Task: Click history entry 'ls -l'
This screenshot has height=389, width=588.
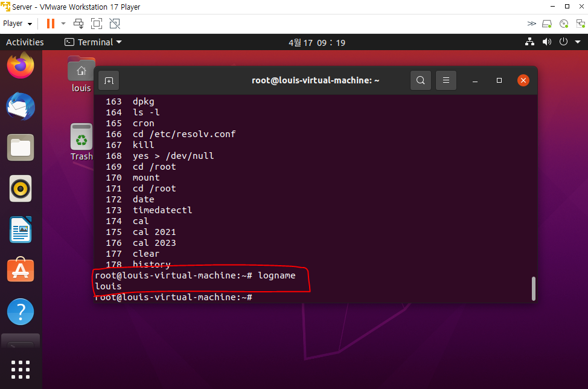Action: (x=146, y=112)
